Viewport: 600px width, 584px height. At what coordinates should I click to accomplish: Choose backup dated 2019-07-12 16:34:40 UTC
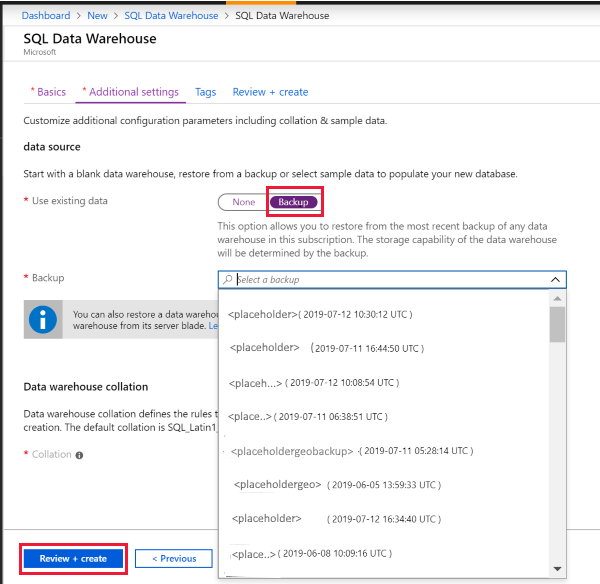click(x=384, y=519)
